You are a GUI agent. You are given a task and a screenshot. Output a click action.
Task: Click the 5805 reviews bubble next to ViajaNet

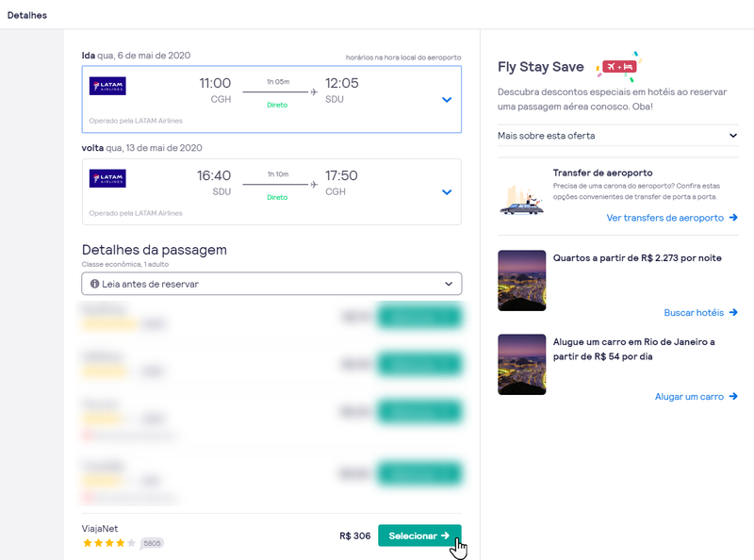tap(152, 543)
